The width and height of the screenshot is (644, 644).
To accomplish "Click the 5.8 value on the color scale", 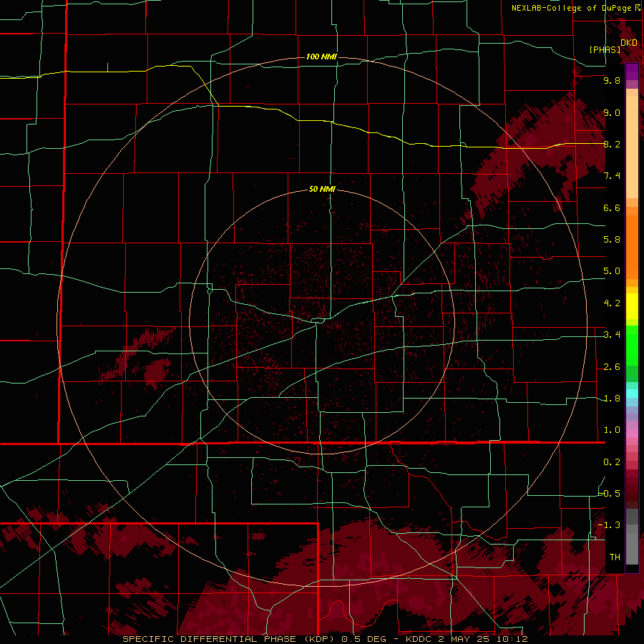I will click(x=612, y=240).
